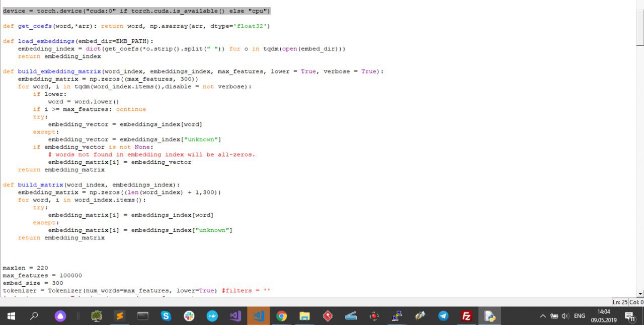This screenshot has width=644, height=325.
Task: Open the red bug icon app
Action: point(374,316)
